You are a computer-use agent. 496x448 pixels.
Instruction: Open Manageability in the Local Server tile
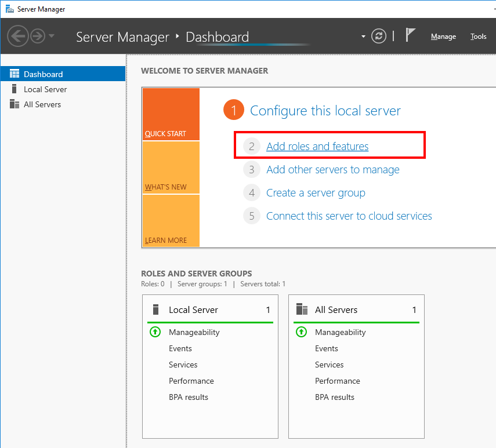194,332
